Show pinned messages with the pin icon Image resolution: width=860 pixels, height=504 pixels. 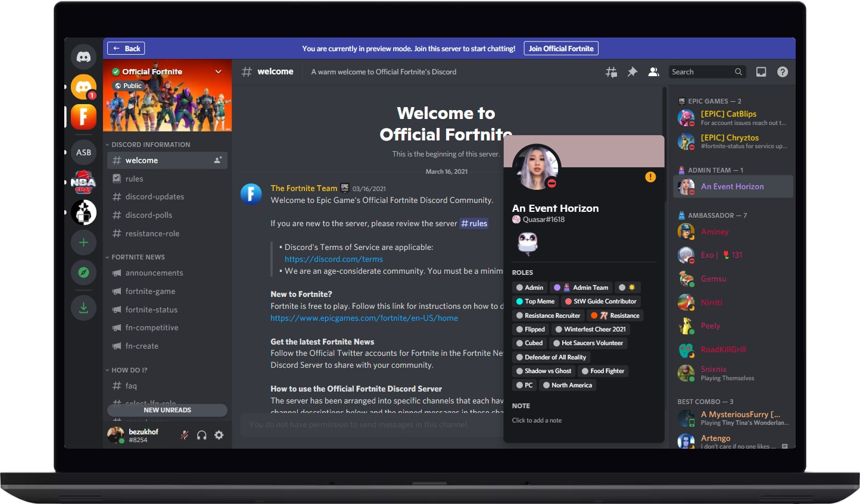tap(632, 72)
